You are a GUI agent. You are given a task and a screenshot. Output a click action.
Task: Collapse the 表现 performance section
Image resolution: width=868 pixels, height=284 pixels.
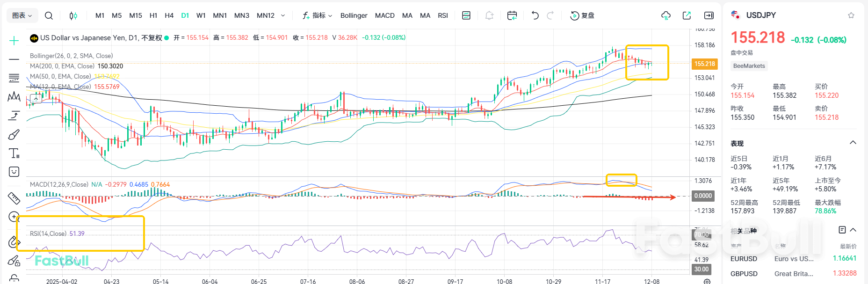pyautogui.click(x=853, y=143)
